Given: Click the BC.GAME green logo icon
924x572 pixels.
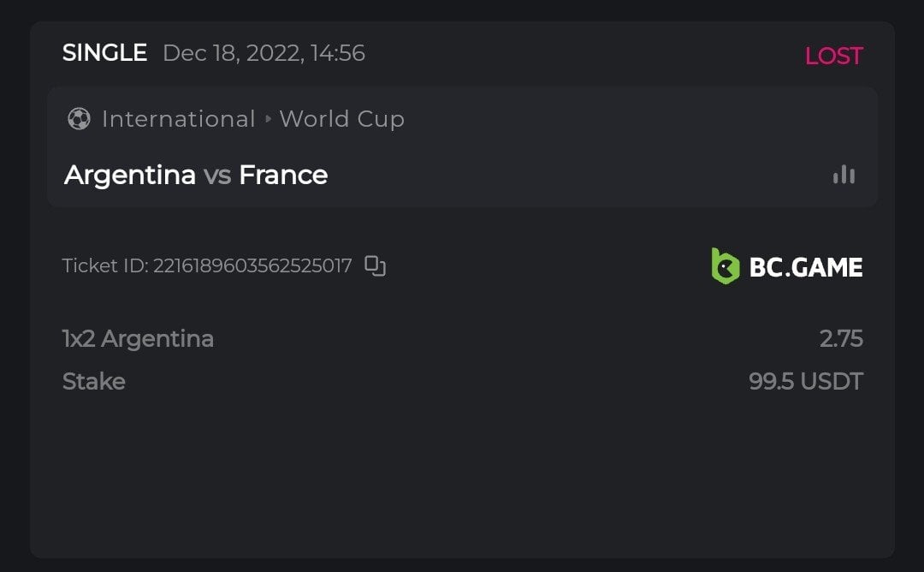Looking at the screenshot, I should point(725,266).
